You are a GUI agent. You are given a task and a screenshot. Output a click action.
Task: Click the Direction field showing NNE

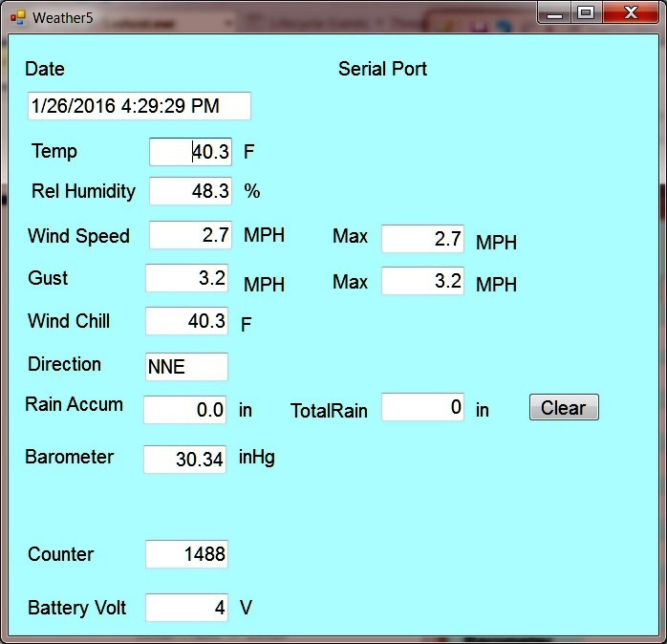186,367
